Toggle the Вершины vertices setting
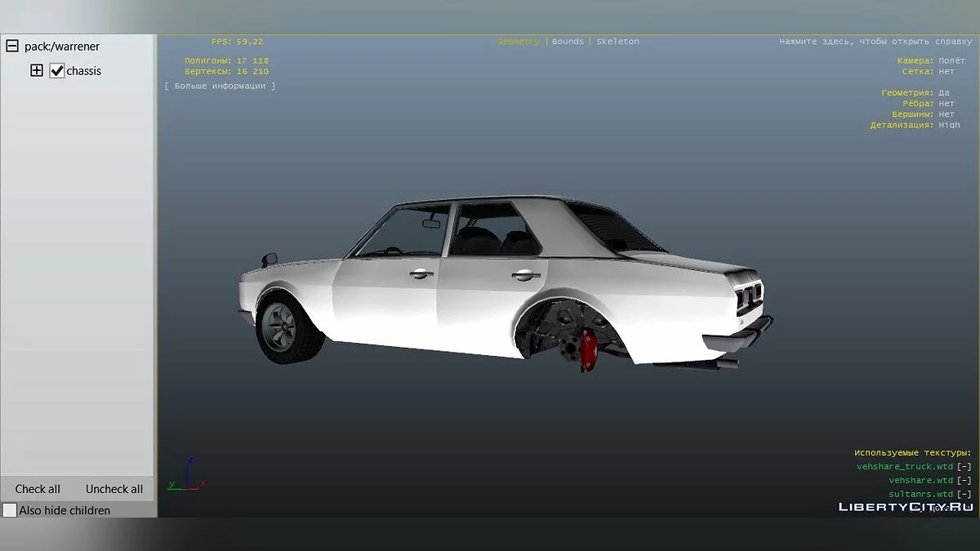980x551 pixels. tap(946, 114)
